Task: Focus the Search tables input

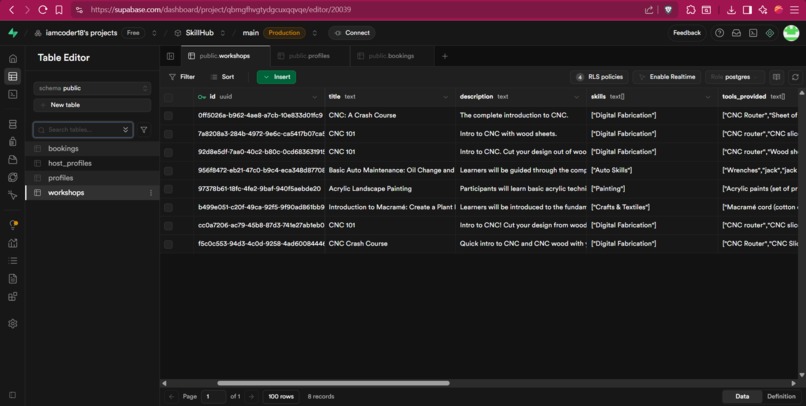Action: [83, 130]
